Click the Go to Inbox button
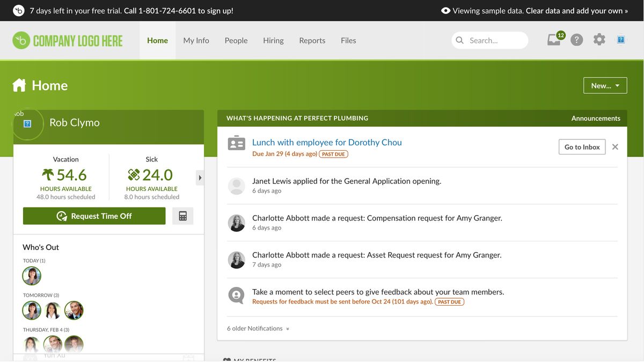 pos(582,146)
